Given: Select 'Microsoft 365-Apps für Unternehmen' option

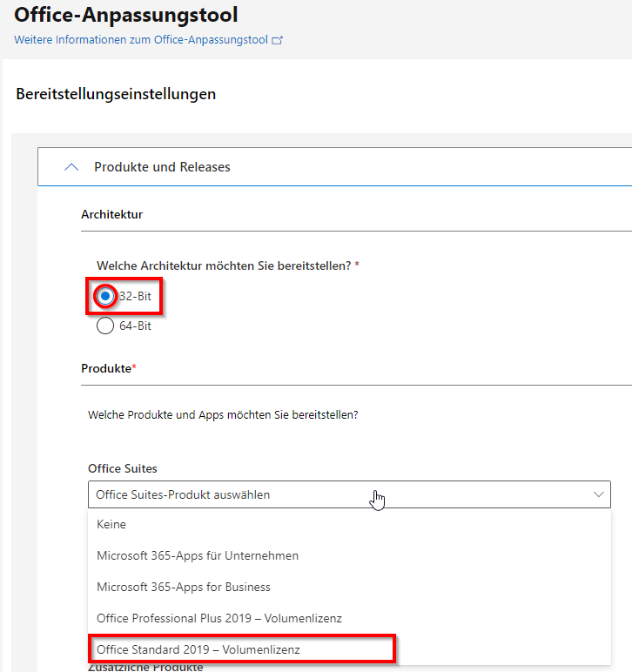Looking at the screenshot, I should coord(198,555).
